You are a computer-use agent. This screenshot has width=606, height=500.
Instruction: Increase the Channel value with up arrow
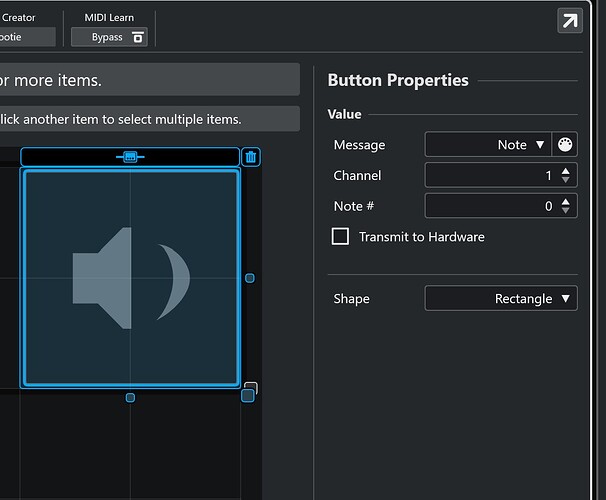pos(565,171)
